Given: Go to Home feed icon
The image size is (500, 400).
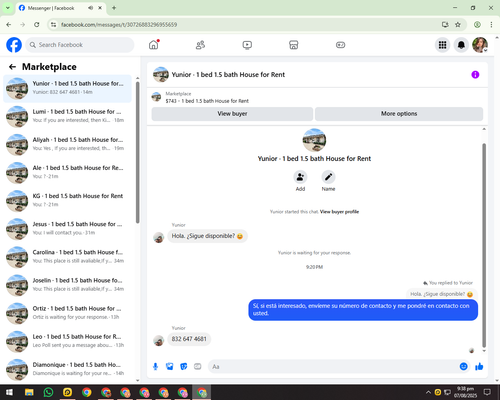Looking at the screenshot, I should coord(154,45).
